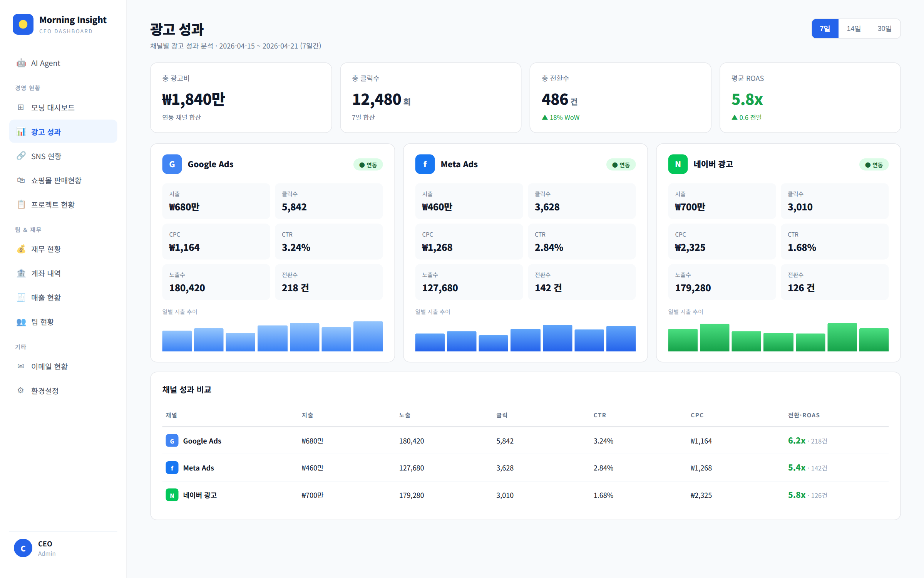The height and width of the screenshot is (578, 924).
Task: Open AI Agent robot icon
Action: [x=21, y=63]
